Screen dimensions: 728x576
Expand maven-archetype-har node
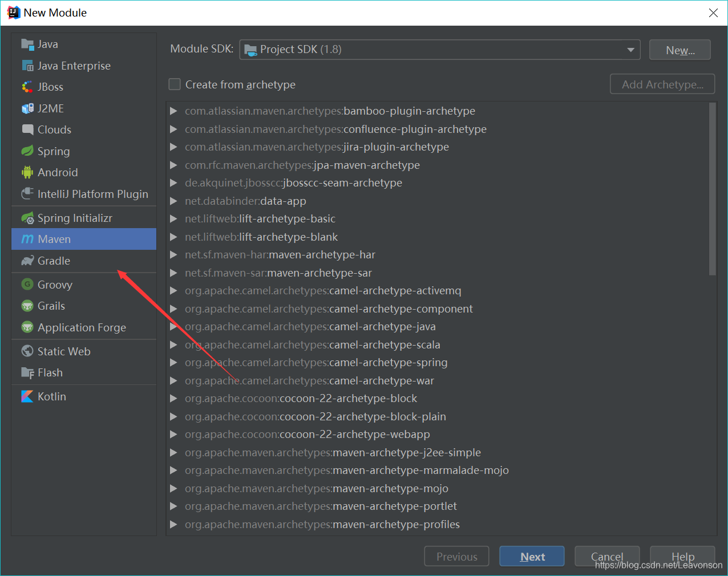pos(173,255)
